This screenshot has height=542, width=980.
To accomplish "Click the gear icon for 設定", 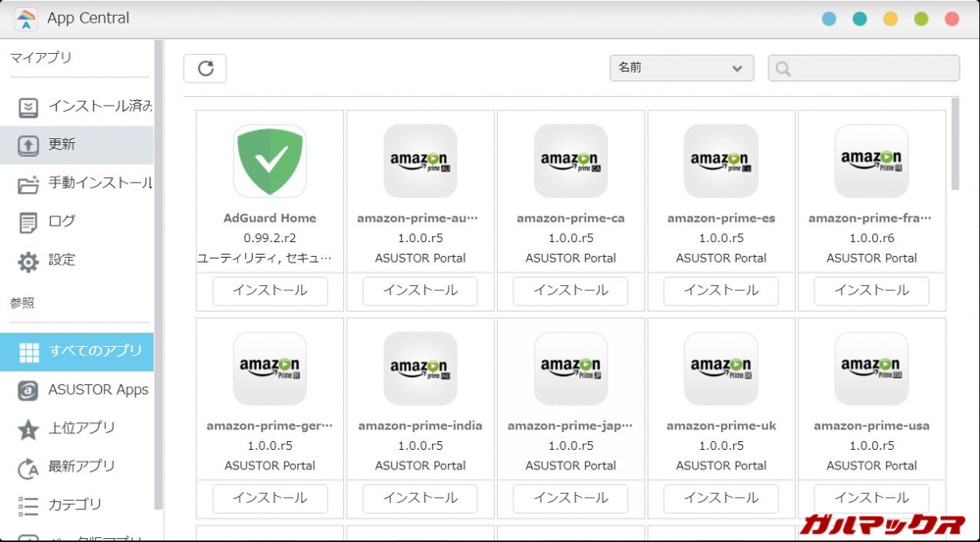I will (28, 261).
